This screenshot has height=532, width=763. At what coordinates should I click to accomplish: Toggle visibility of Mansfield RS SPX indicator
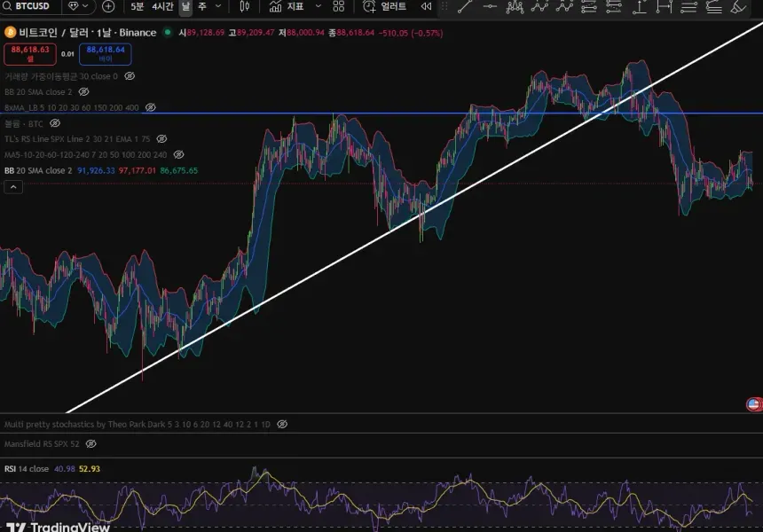(x=90, y=443)
